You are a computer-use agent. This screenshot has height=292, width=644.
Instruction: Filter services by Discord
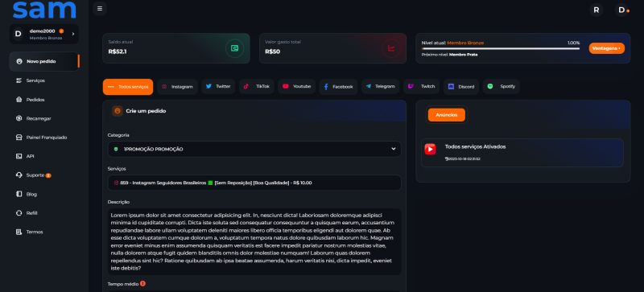tap(460, 87)
